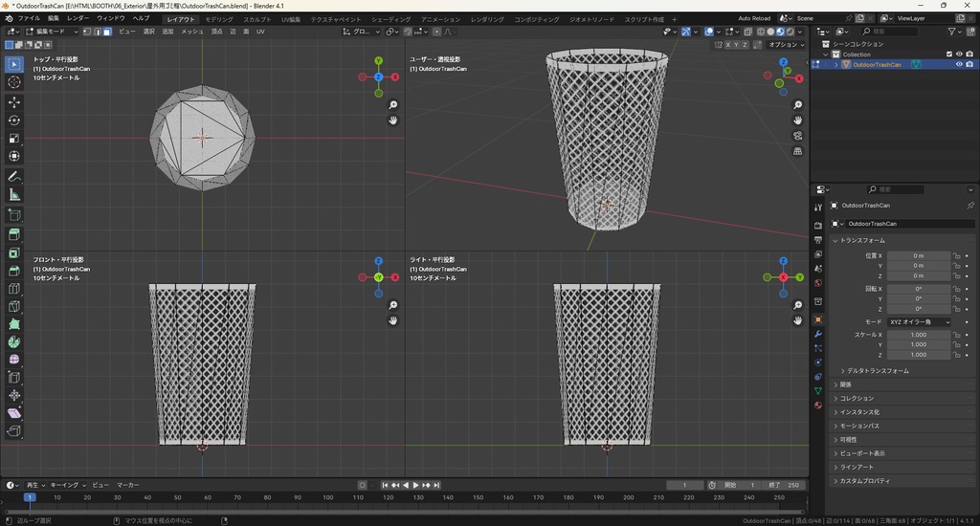Lock location X property

point(956,255)
